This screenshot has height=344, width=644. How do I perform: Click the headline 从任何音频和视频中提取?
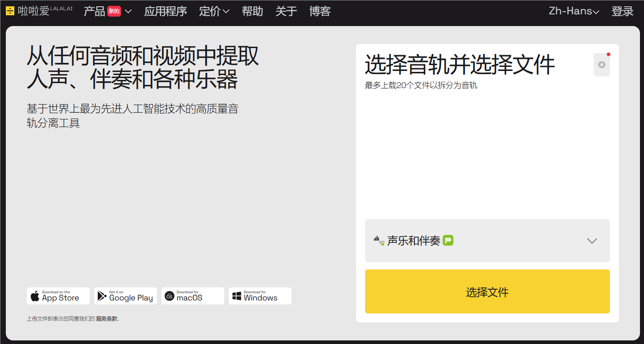[x=143, y=56]
